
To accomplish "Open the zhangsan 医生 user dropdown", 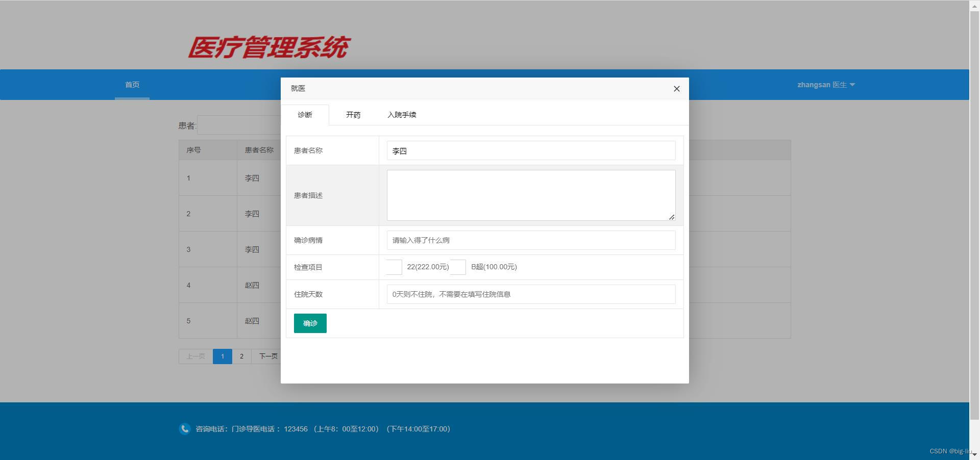I will [826, 85].
